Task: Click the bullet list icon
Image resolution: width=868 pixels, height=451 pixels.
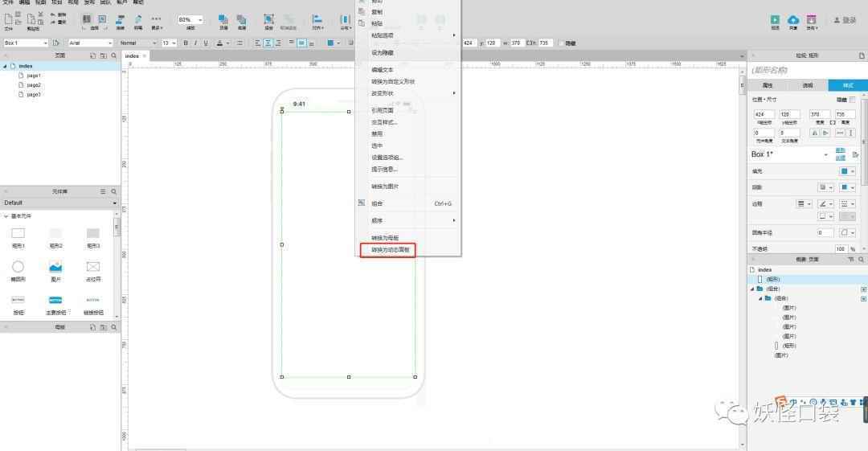Action: (240, 43)
